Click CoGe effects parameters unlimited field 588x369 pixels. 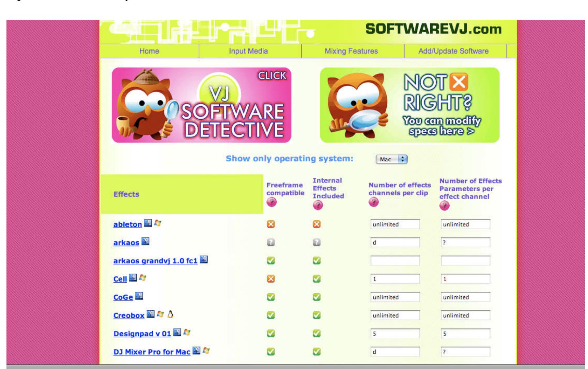(x=465, y=297)
